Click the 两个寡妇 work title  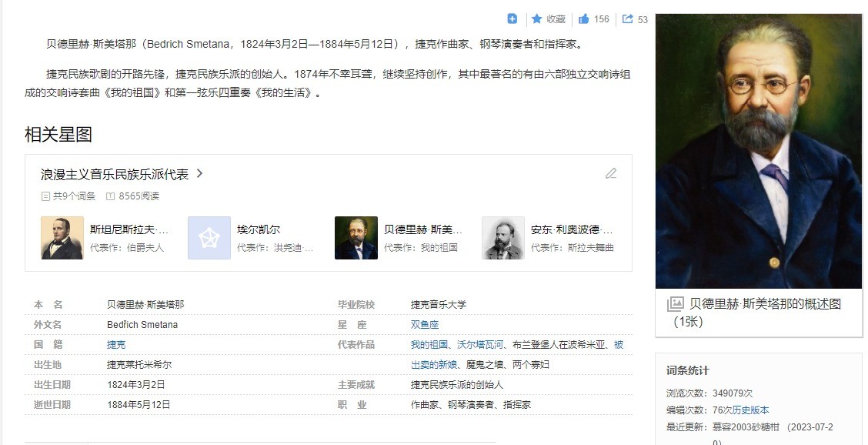(x=531, y=365)
